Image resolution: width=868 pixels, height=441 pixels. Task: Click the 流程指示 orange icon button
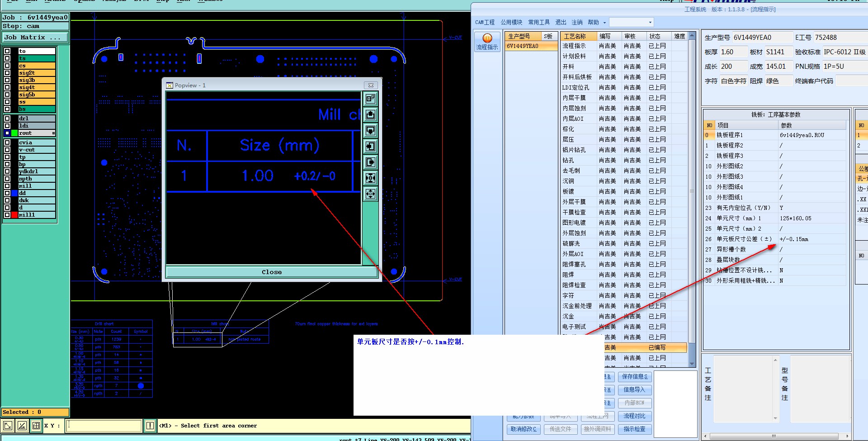point(487,42)
